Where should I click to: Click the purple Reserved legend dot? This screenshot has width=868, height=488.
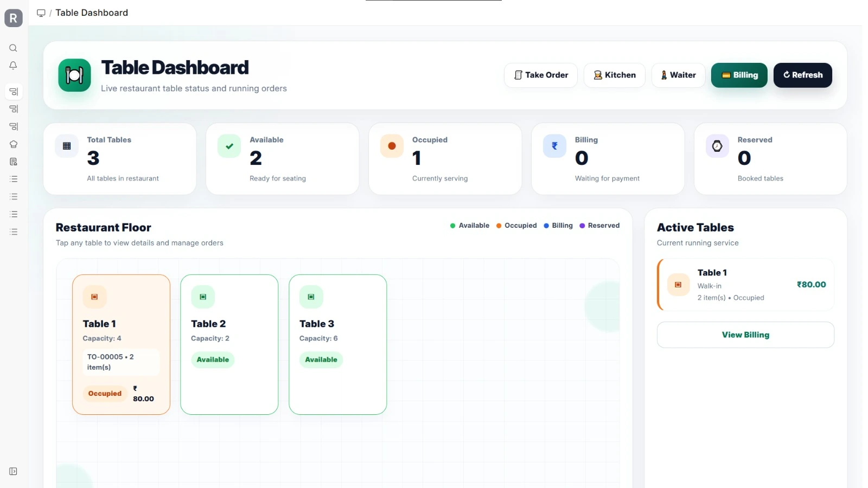pyautogui.click(x=582, y=226)
